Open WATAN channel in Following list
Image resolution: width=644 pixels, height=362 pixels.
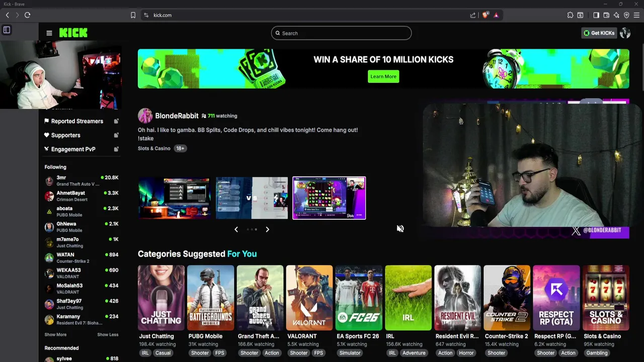[x=81, y=258]
